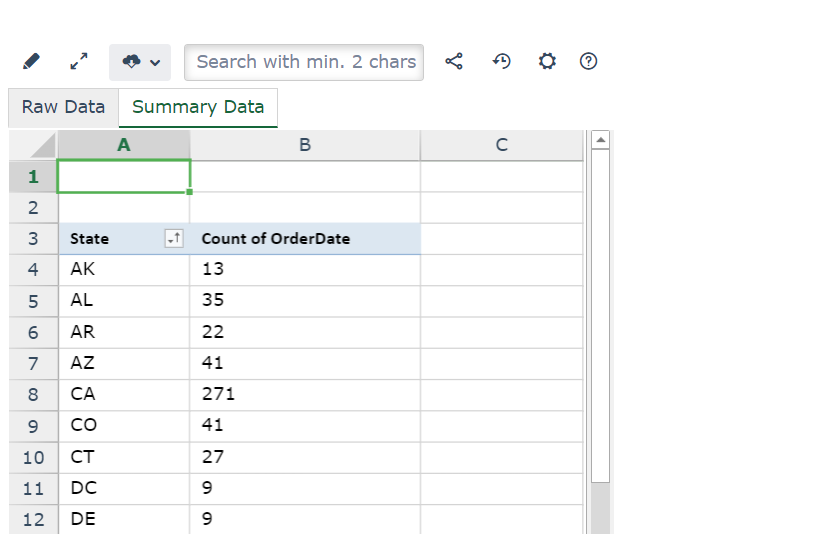Viewport: 824px width, 534px height.
Task: Select the count value 22
Action: (305, 332)
